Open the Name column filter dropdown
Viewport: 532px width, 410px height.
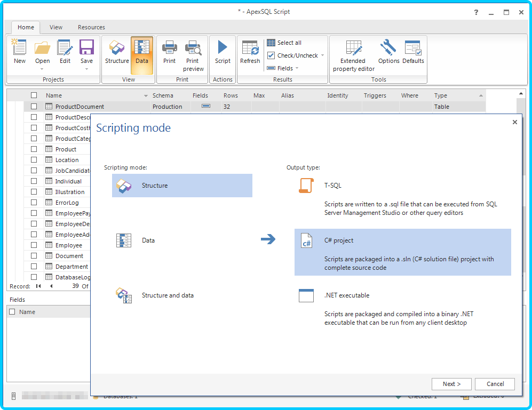pyautogui.click(x=146, y=95)
